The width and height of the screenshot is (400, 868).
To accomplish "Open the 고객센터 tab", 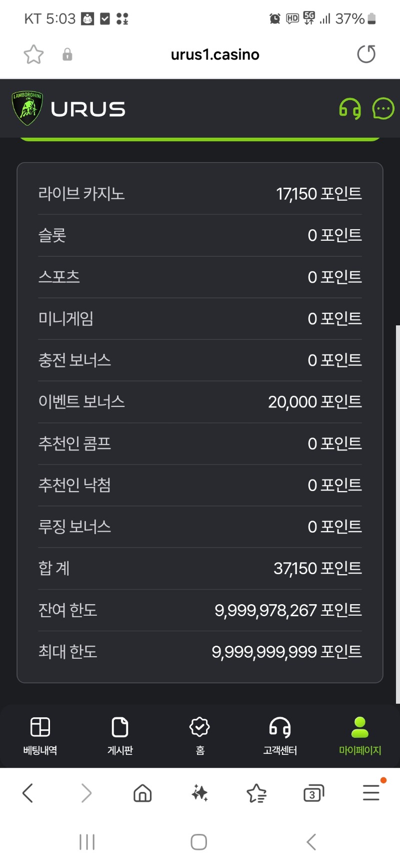I will point(280,736).
